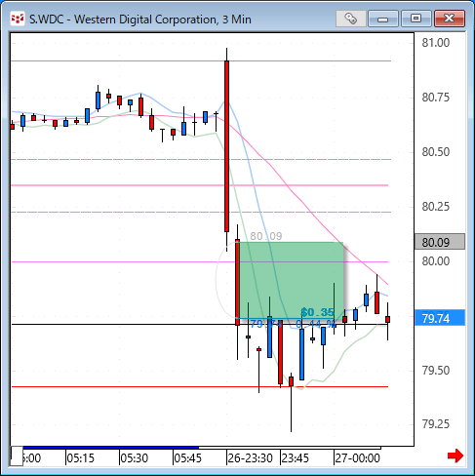The width and height of the screenshot is (475, 476).
Task: Click the 79.74 current price label
Action: [440, 318]
